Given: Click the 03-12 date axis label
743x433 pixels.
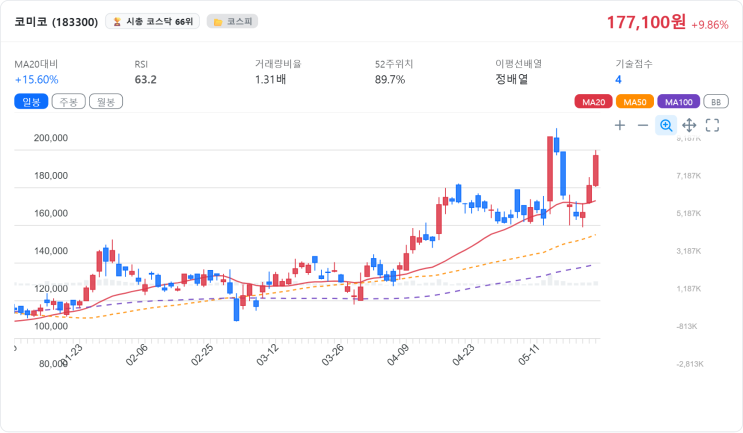Looking at the screenshot, I should 267,355.
